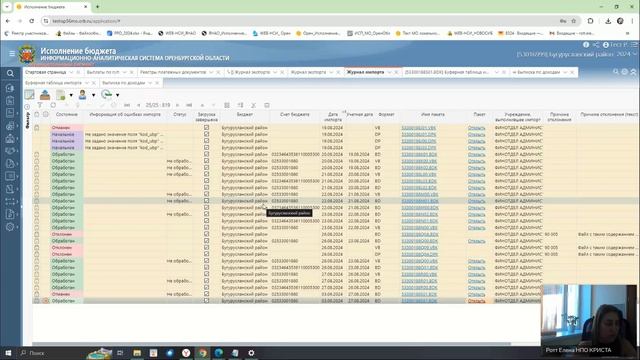Click the Excel export icon in grid toolbar
This screenshot has height=360, width=640.
pyautogui.click(x=253, y=105)
